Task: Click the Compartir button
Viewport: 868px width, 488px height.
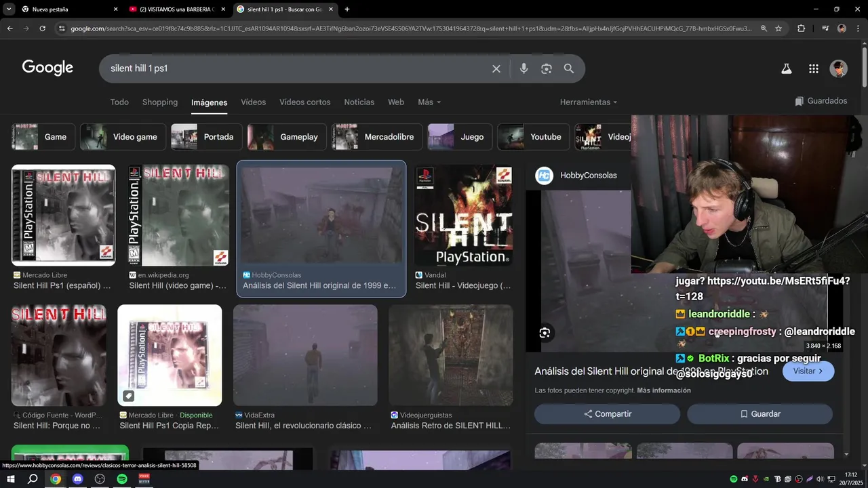Action: [608, 414]
